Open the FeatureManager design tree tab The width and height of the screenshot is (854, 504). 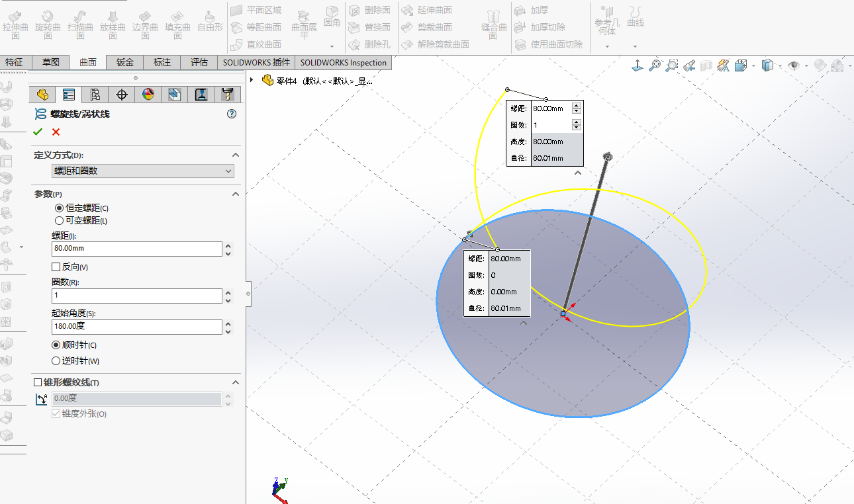(42, 94)
